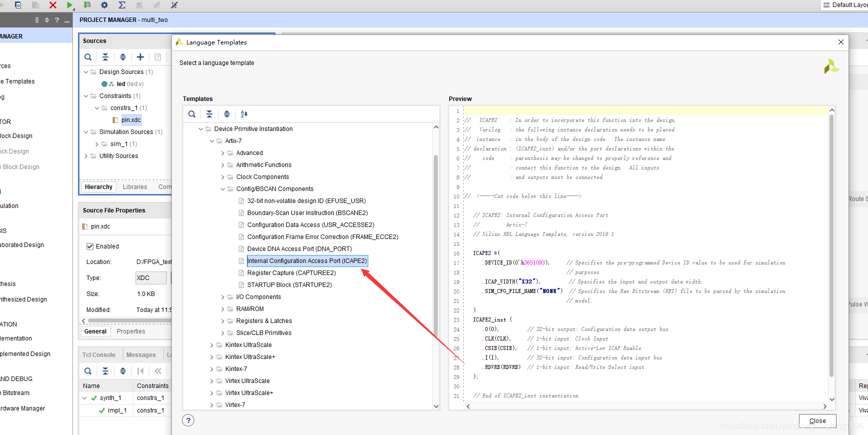
Task: Expand all in the Design Runs panel
Action: click(123, 371)
